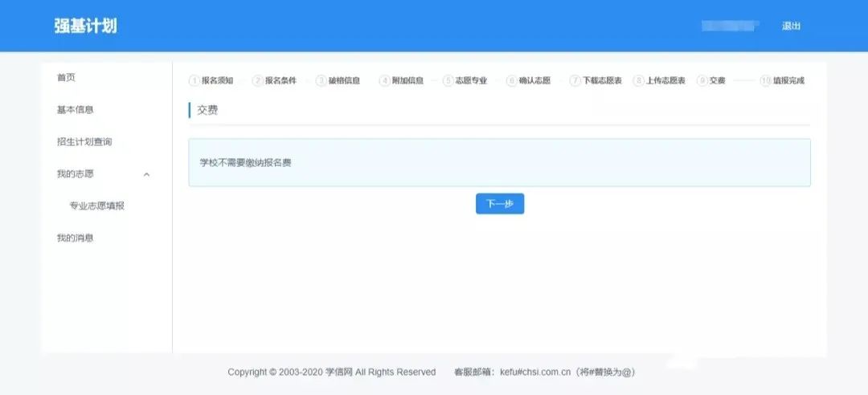Open 基本信息 in the sidebar
Screen dimensions: 868x395
[x=75, y=110]
